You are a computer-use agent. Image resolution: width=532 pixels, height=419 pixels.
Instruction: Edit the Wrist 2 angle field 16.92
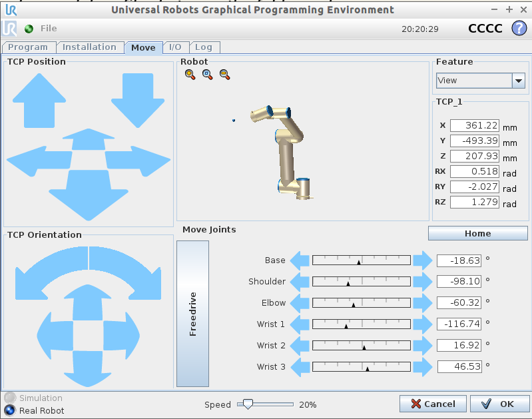coord(459,345)
